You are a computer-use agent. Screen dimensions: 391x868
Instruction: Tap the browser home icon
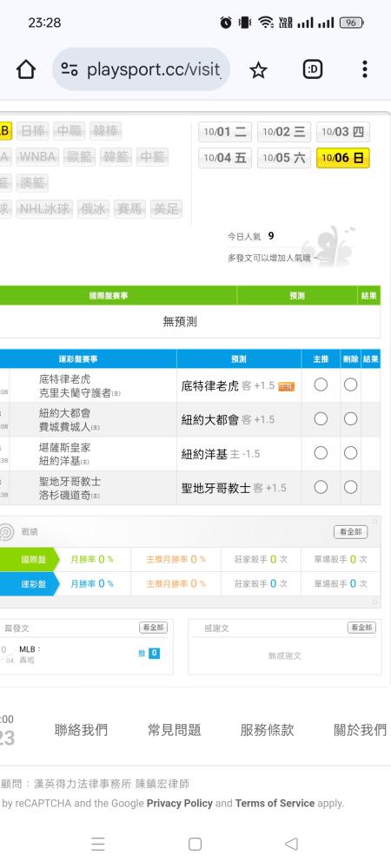pyautogui.click(x=25, y=69)
